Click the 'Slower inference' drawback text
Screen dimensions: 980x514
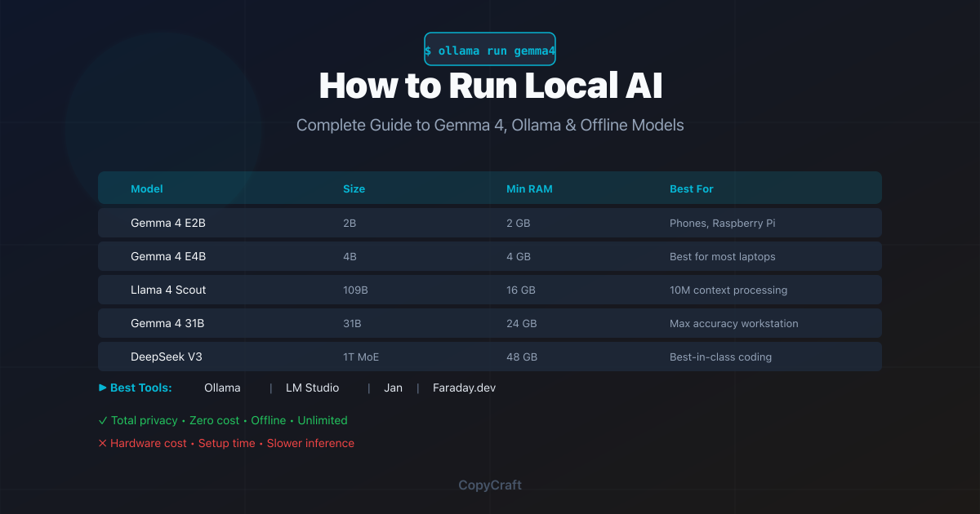[x=311, y=443]
